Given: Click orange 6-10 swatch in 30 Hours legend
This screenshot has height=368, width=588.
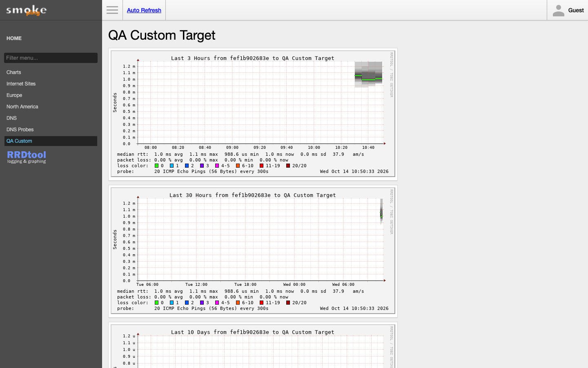Looking at the screenshot, I should [x=238, y=303].
